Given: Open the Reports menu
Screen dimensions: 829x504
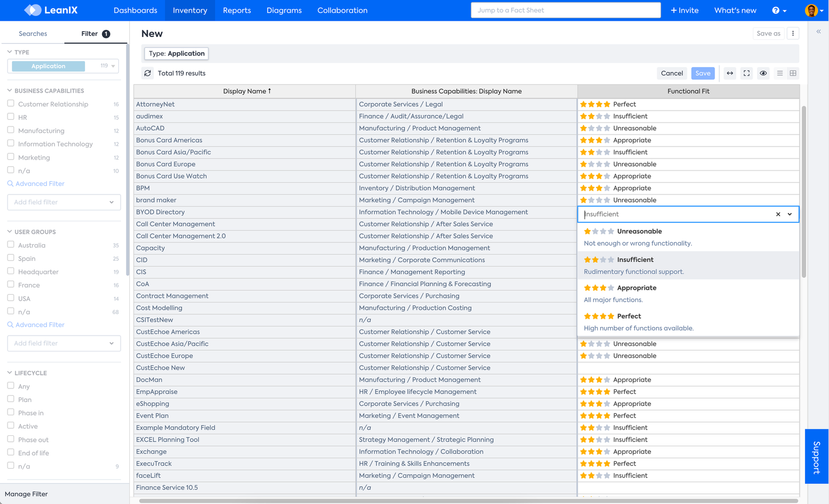Looking at the screenshot, I should point(237,10).
